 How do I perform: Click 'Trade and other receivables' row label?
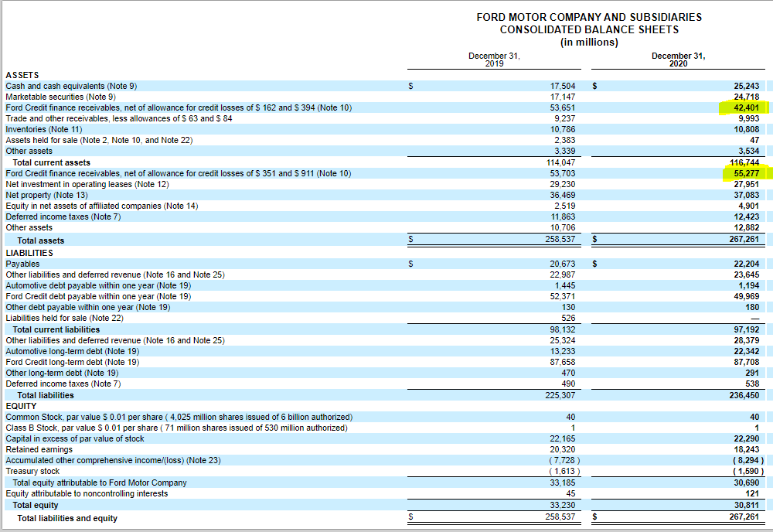tap(119, 118)
